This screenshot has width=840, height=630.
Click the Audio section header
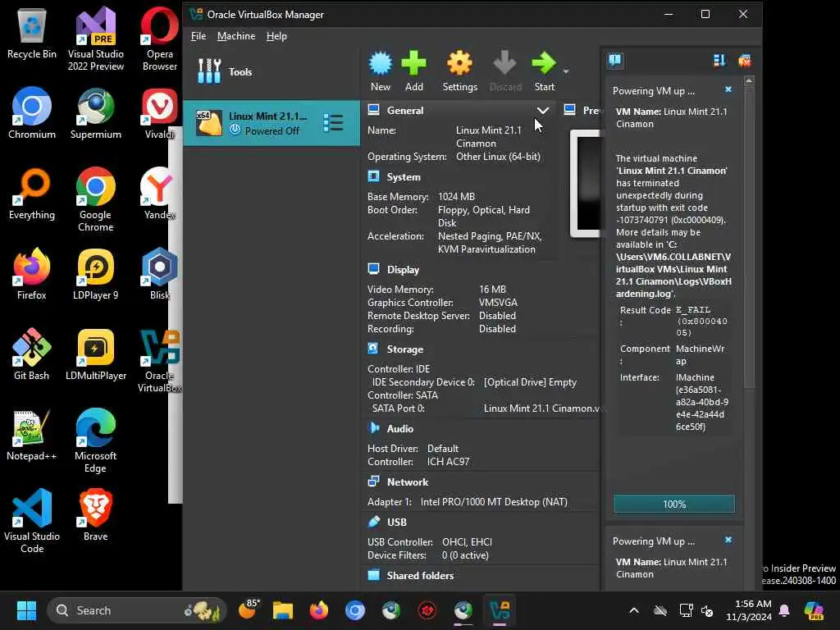pos(399,428)
